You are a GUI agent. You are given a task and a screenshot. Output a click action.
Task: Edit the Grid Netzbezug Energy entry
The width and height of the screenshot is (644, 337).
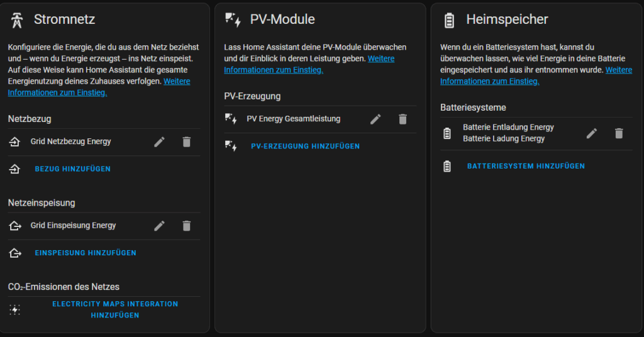pyautogui.click(x=159, y=142)
